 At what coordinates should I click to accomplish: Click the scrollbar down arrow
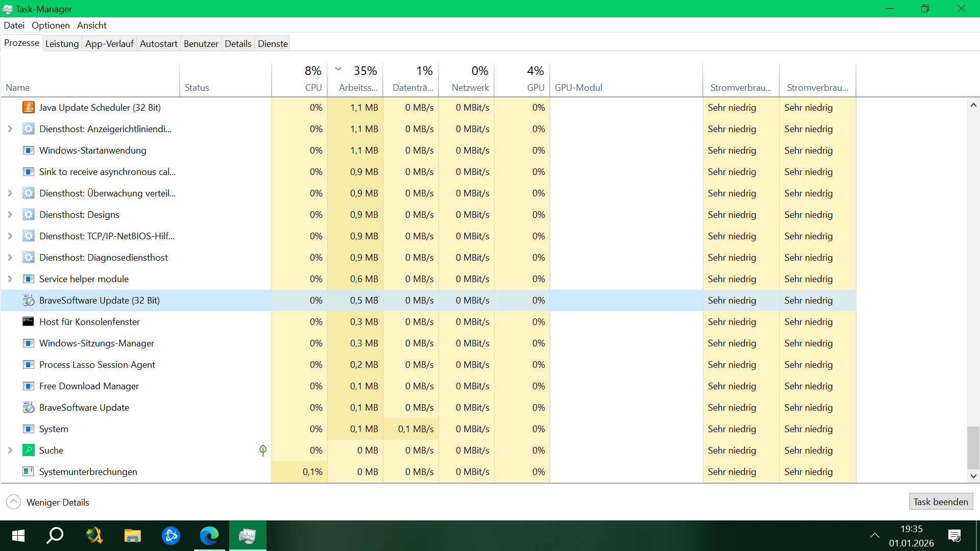pos(973,476)
